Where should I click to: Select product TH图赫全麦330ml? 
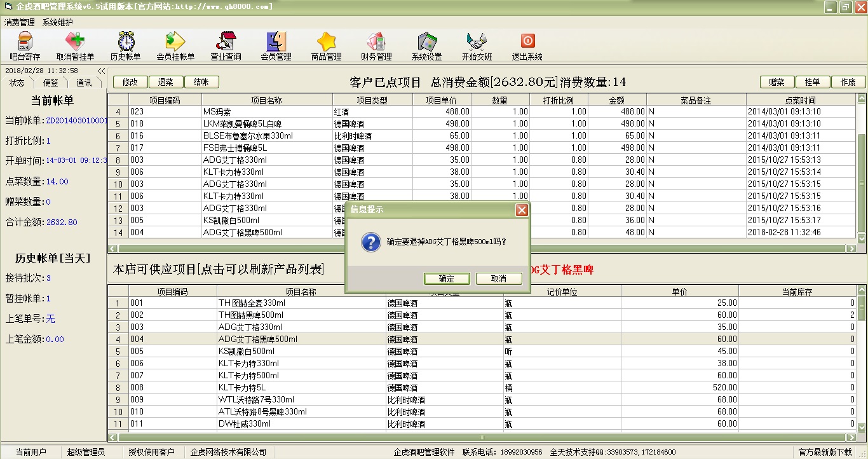pyautogui.click(x=482, y=303)
